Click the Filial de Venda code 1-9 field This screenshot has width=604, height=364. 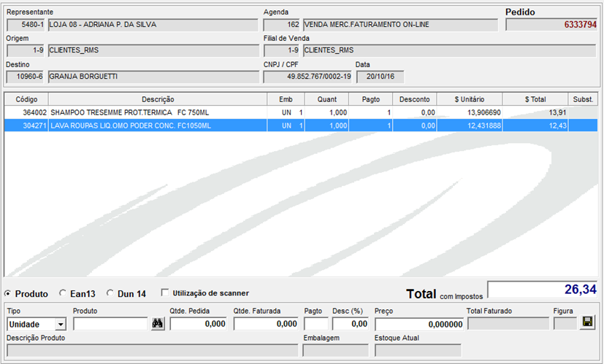click(282, 50)
